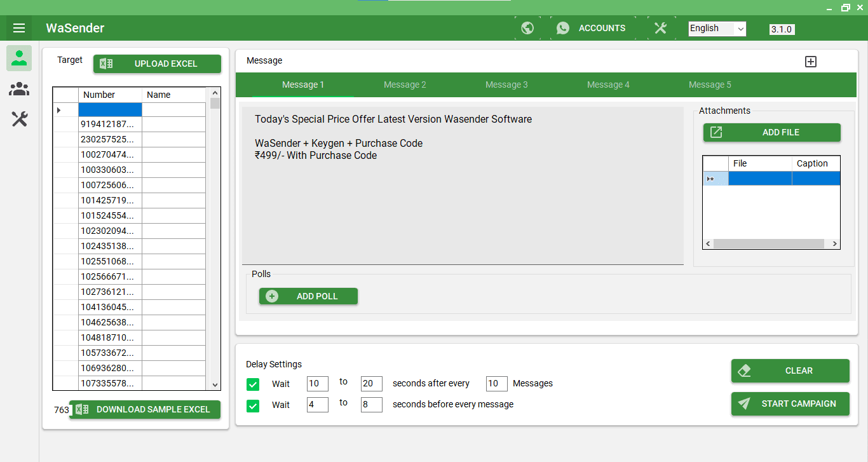Image resolution: width=868 pixels, height=462 pixels.
Task: Click DOWNLOAD SAMPLE EXCEL button
Action: click(x=145, y=409)
